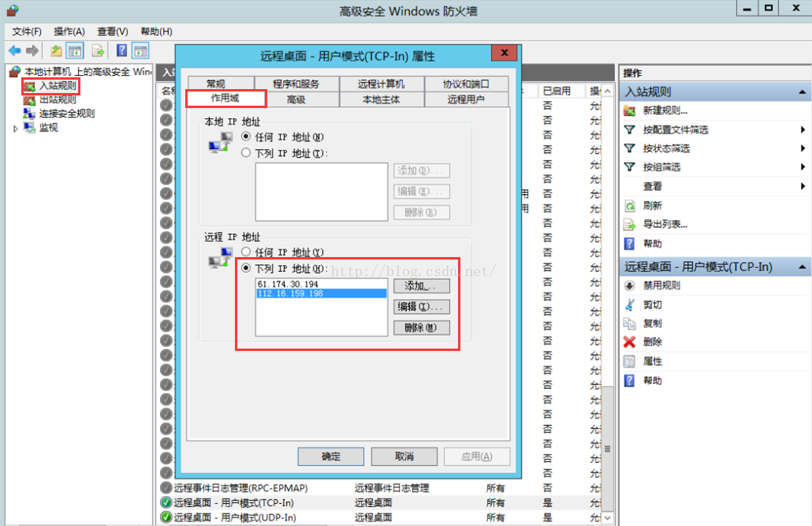Click the Properties icon in Actions pane
This screenshot has height=526, width=812.
pyautogui.click(x=630, y=361)
